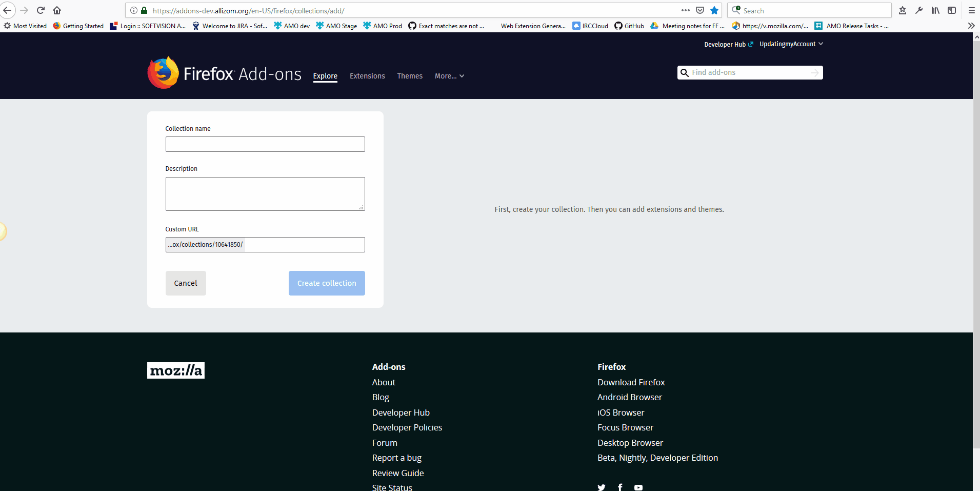Open the AMO dev bookmark

pos(292,26)
